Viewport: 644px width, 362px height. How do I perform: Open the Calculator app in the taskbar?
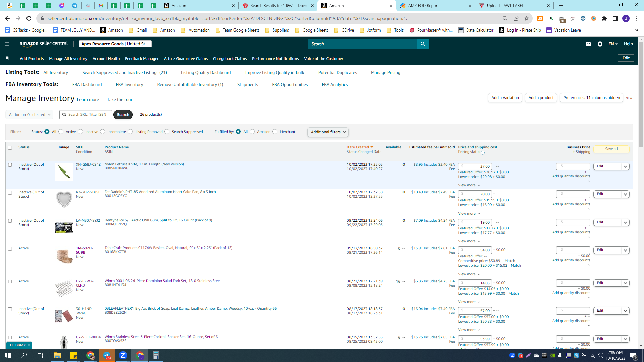(x=156, y=355)
